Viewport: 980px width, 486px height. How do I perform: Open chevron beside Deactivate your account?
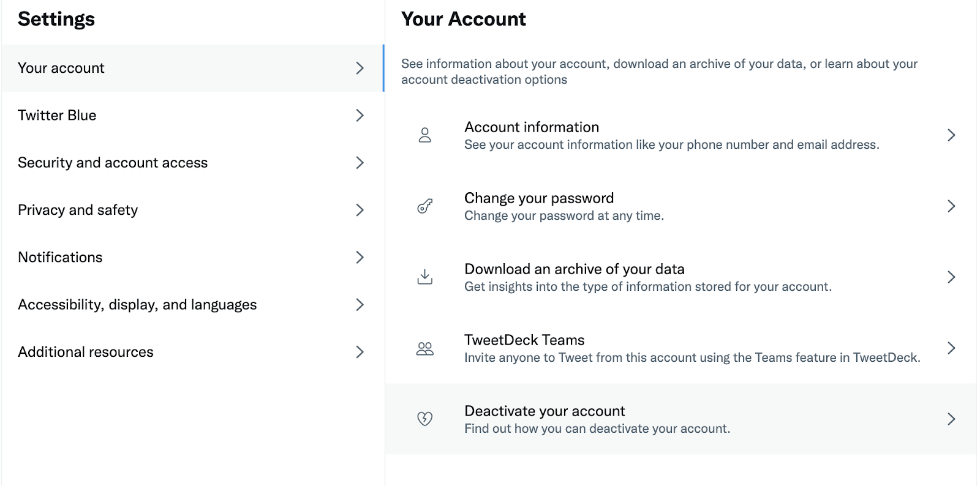click(x=951, y=419)
